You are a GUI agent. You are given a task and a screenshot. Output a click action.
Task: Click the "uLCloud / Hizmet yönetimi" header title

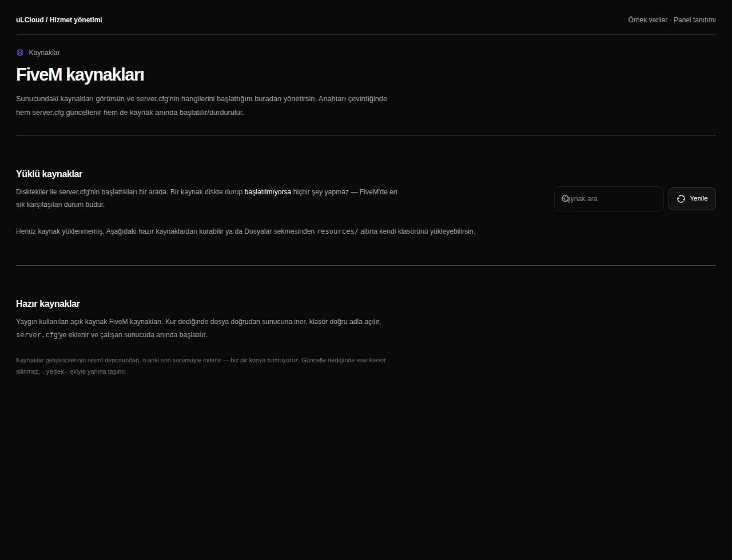click(59, 20)
